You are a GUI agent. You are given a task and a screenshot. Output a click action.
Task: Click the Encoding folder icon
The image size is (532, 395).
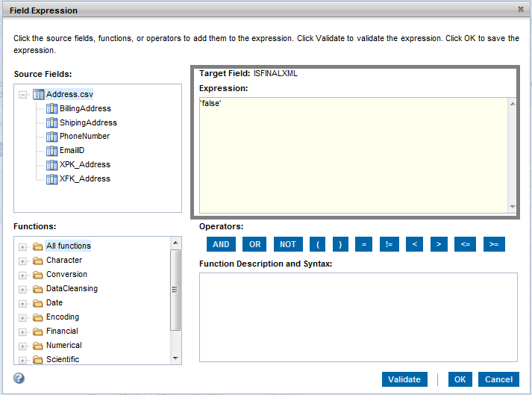37,317
